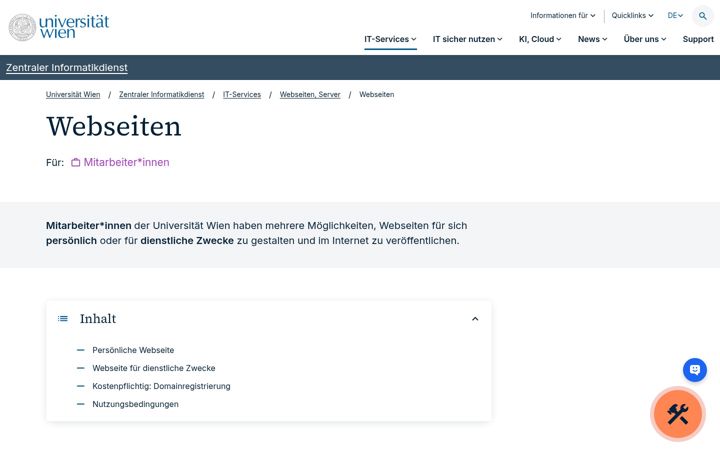Expand the IT sicher nutzen menu
720x450 pixels.
coord(467,39)
